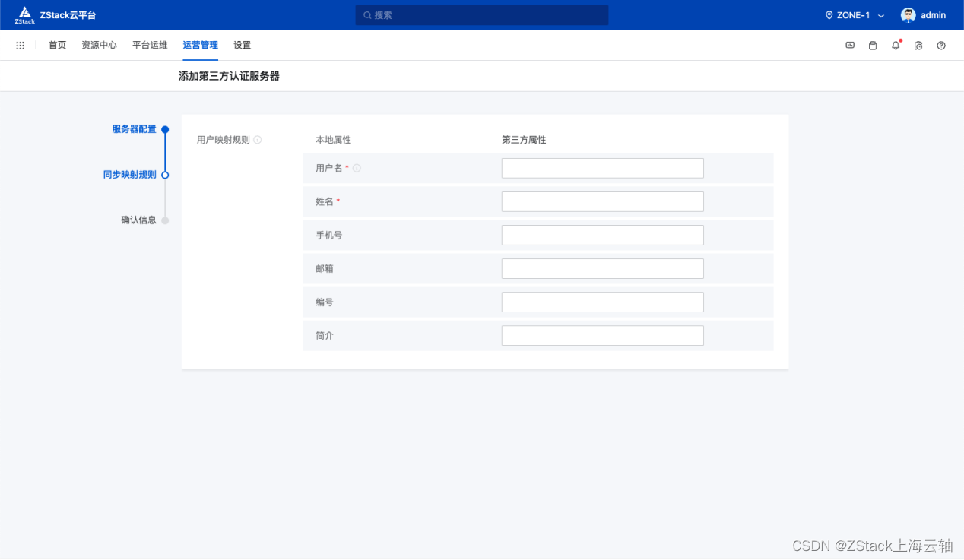View the tooltip icon beside 用户映射规则
This screenshot has height=560, width=964.
(x=257, y=139)
